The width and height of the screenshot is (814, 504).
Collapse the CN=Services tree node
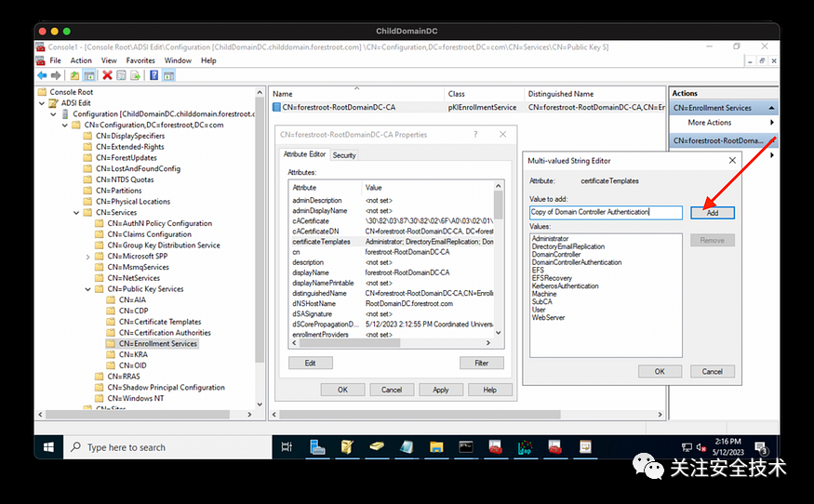[x=75, y=213]
